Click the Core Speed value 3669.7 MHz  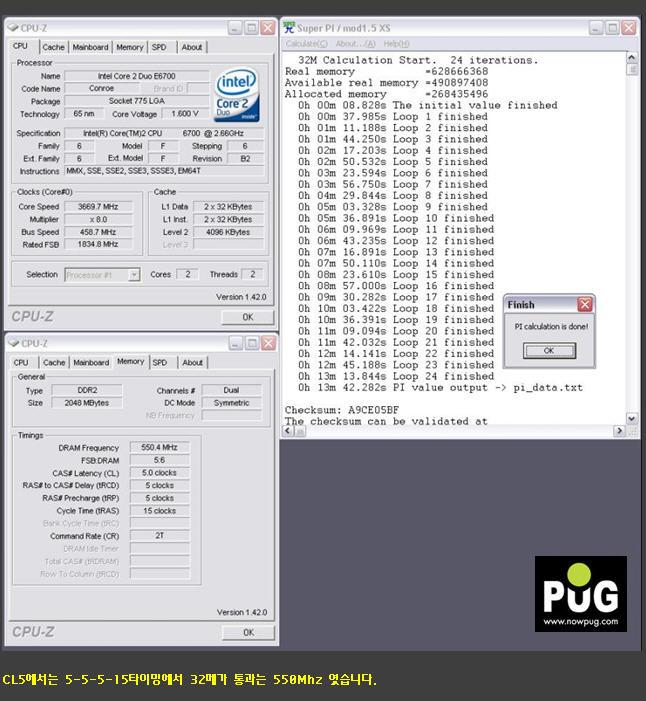click(98, 207)
